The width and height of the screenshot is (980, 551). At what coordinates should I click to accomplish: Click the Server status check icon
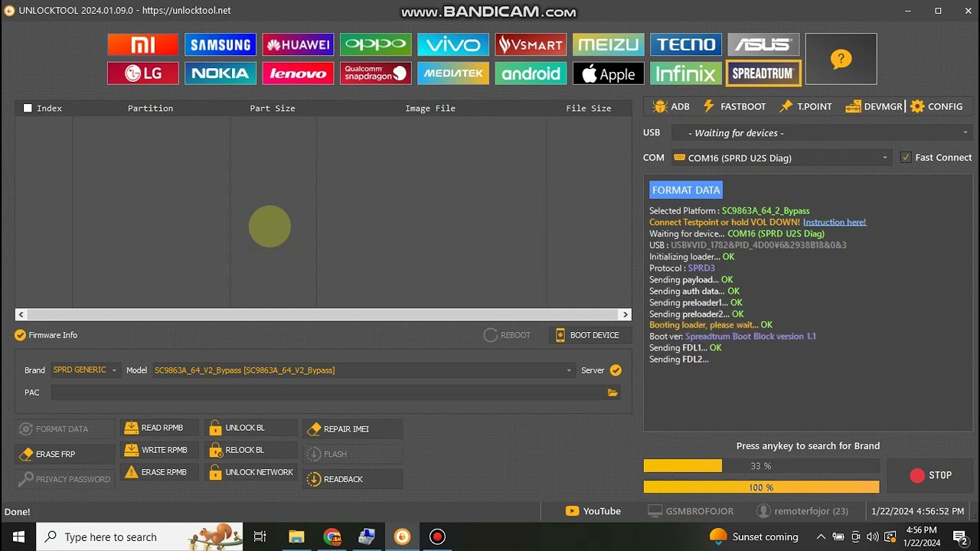click(x=616, y=370)
